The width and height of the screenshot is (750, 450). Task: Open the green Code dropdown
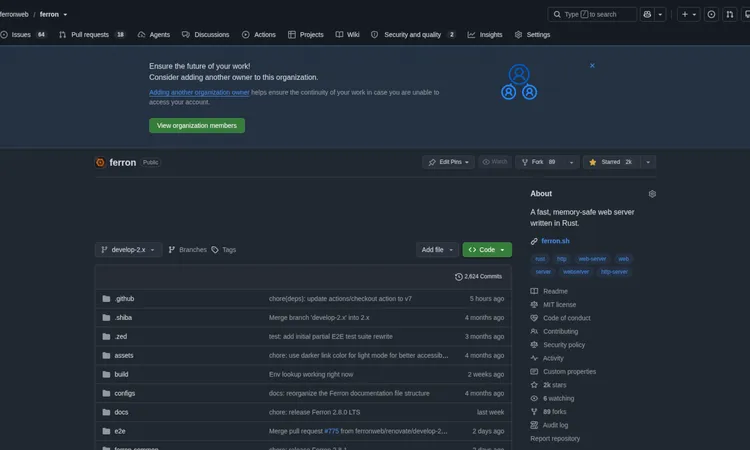click(x=487, y=250)
